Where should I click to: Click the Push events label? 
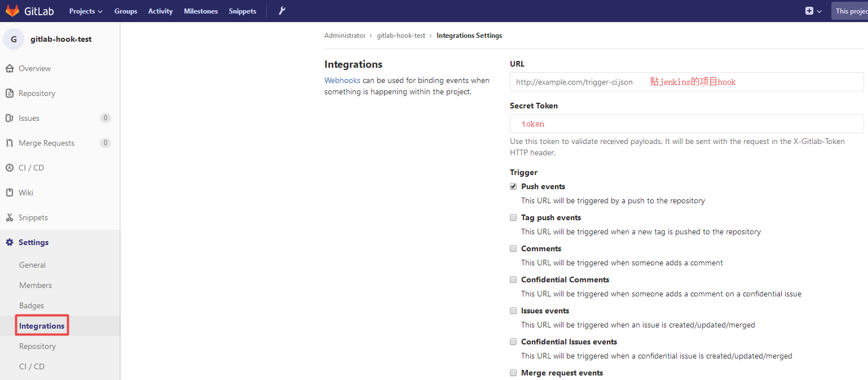coord(543,186)
